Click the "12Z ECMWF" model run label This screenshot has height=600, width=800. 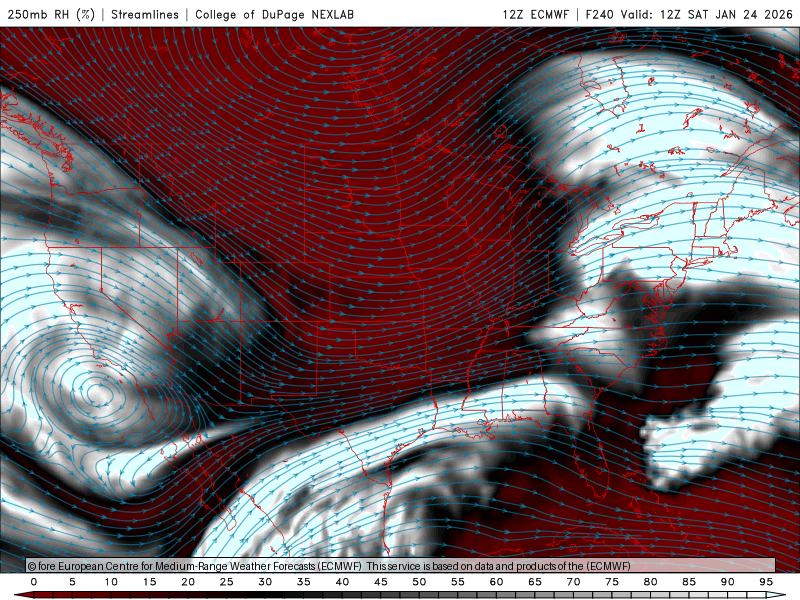click(x=536, y=15)
